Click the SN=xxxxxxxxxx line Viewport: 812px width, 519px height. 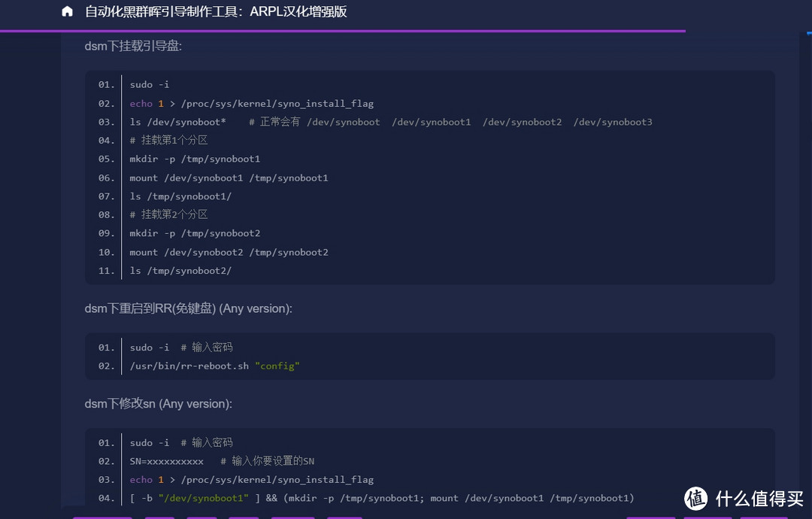coord(166,461)
